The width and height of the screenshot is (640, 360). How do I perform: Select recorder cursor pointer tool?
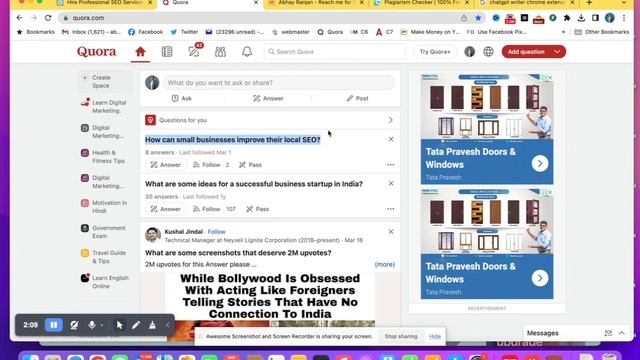click(119, 325)
